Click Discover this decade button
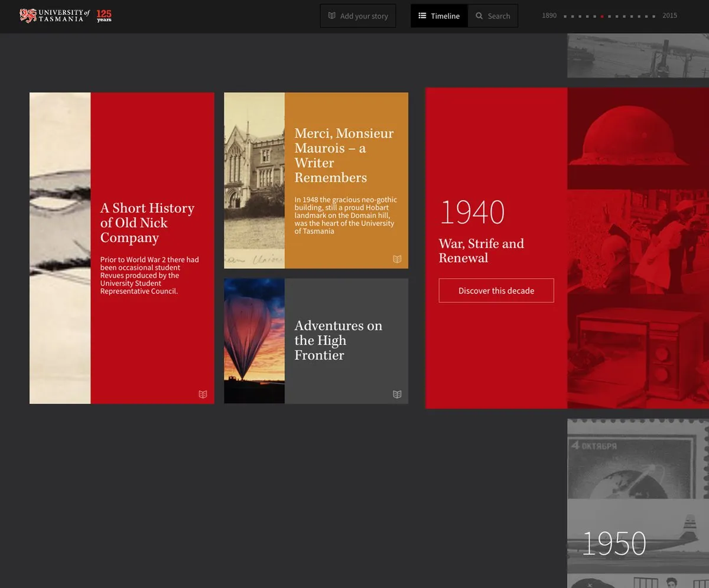Viewport: 709px width, 588px height. point(496,290)
